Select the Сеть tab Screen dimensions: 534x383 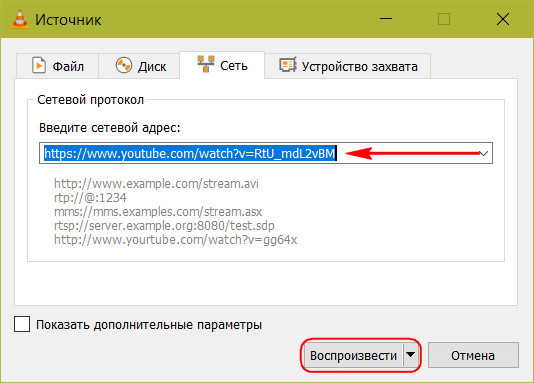point(222,65)
